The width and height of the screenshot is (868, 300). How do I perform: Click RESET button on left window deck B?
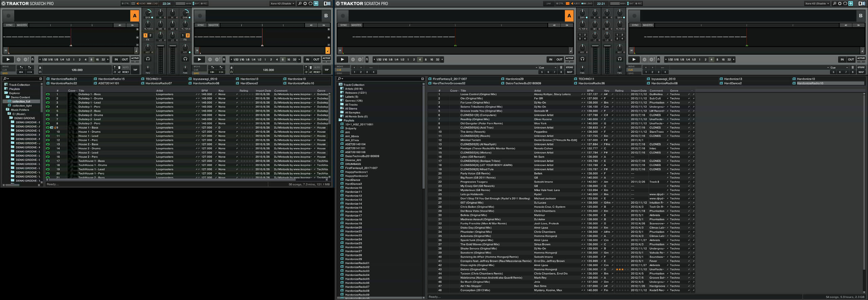pyautogui.click(x=317, y=72)
